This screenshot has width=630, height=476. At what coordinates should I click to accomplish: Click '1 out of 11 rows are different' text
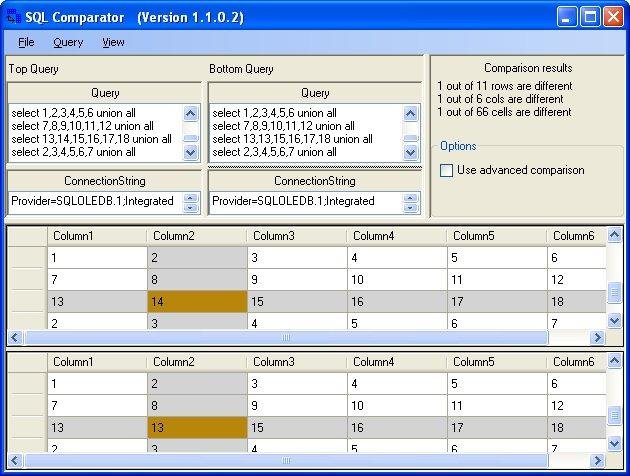(x=505, y=86)
